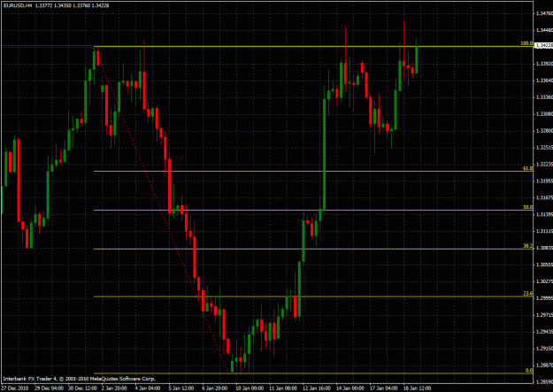Select the 38.2 Fibonacci retracement line

313,250
